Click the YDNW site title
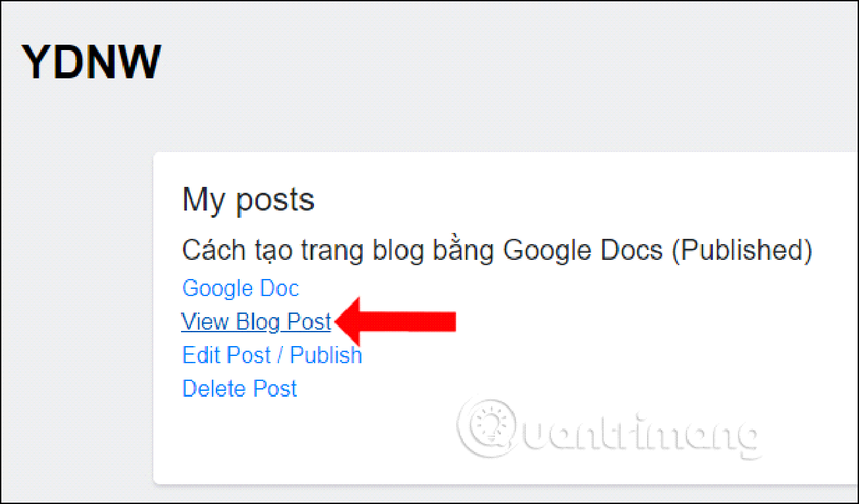This screenshot has height=504, width=859. pos(91,62)
